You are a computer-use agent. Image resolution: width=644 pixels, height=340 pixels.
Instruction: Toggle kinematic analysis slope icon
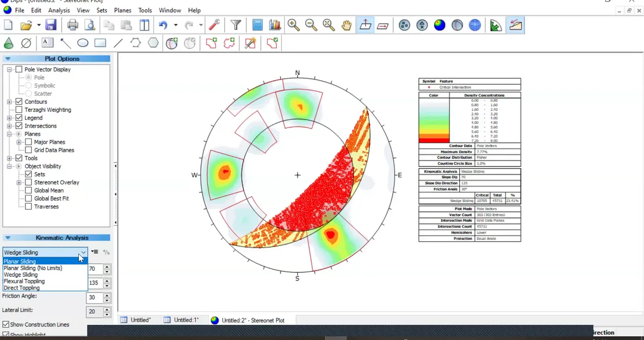click(516, 25)
